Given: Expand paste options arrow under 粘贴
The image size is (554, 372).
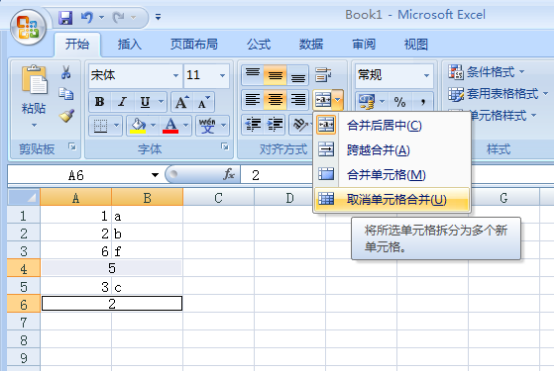Looking at the screenshot, I should point(34,125).
